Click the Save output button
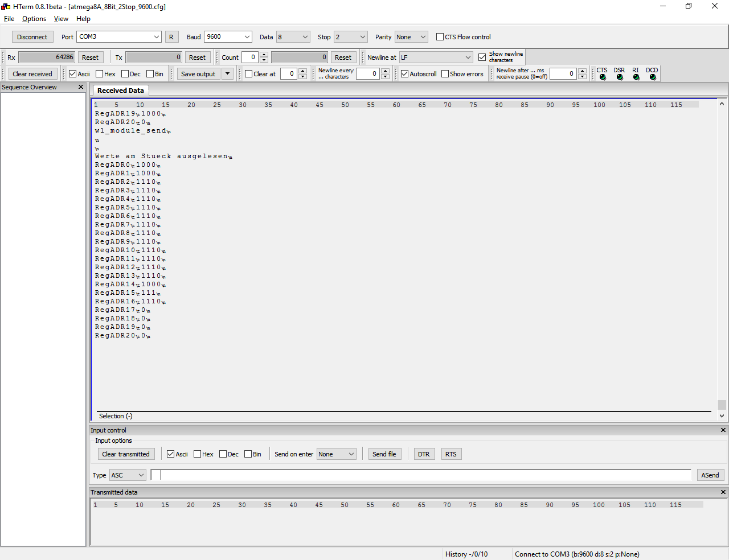 point(198,74)
